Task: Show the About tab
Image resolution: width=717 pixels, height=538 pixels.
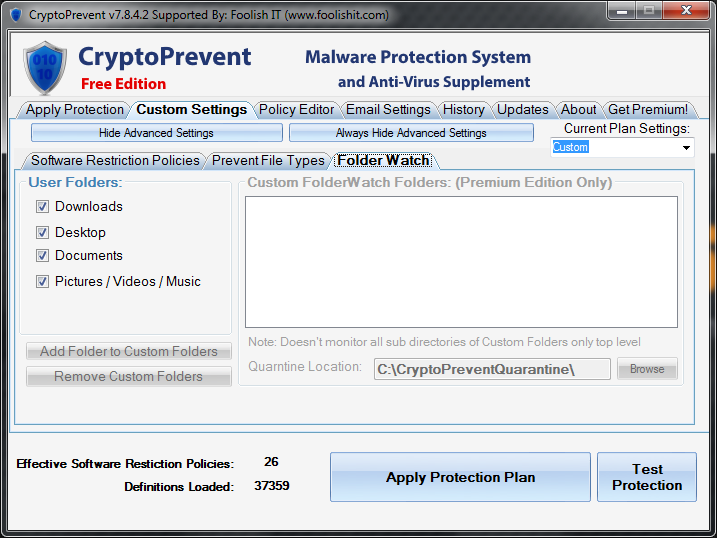Action: click(x=578, y=110)
